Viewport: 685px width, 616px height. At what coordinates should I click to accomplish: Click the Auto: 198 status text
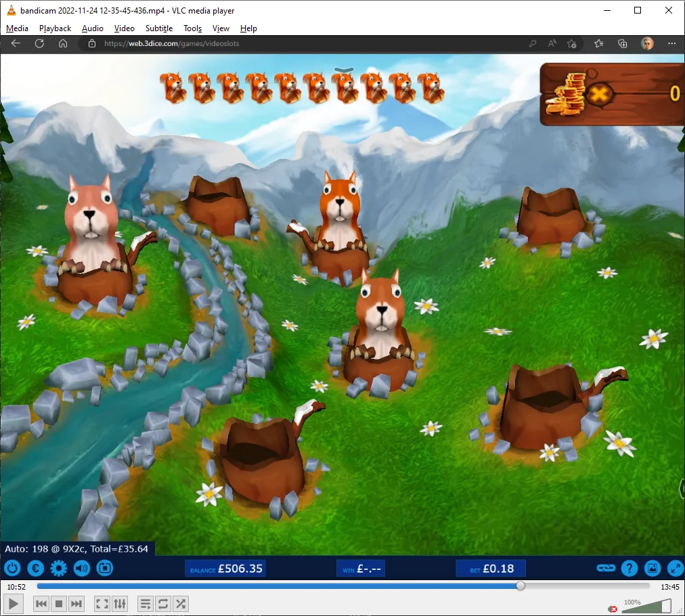(x=77, y=549)
